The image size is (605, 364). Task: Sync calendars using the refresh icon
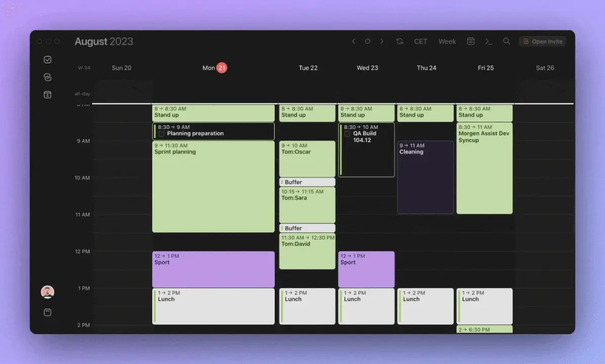(400, 41)
